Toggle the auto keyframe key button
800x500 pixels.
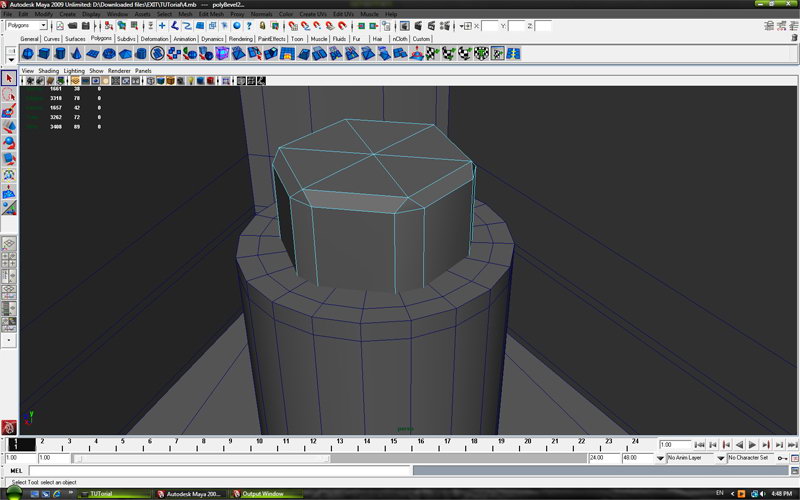(782, 458)
